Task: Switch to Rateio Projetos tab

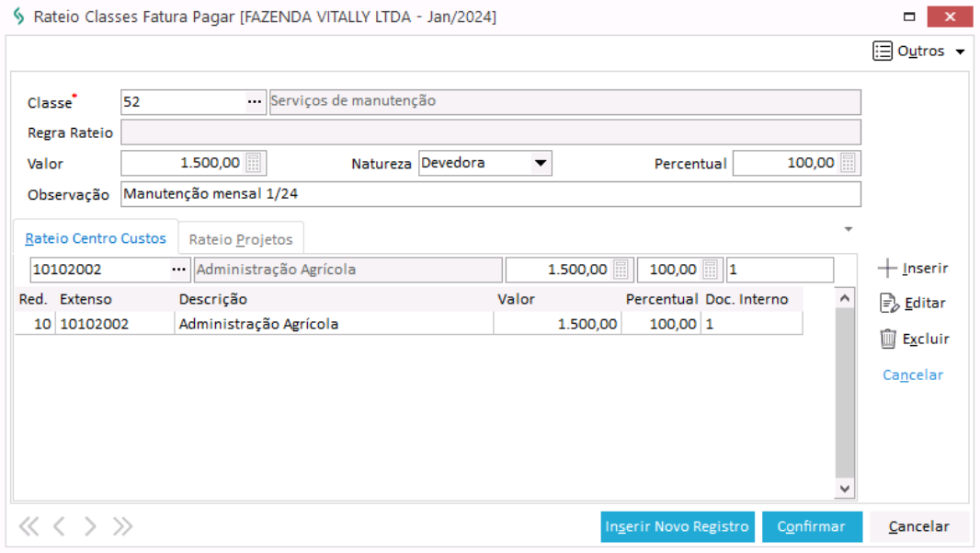Action: coord(241,239)
